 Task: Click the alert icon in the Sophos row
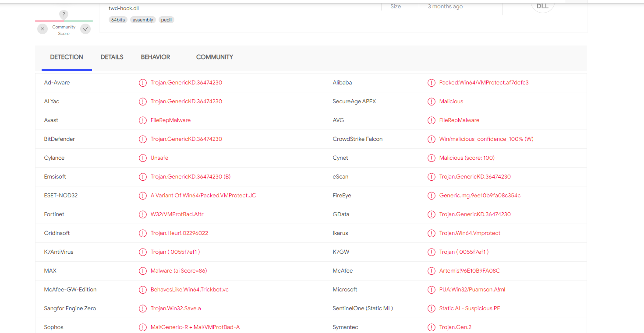pos(143,327)
